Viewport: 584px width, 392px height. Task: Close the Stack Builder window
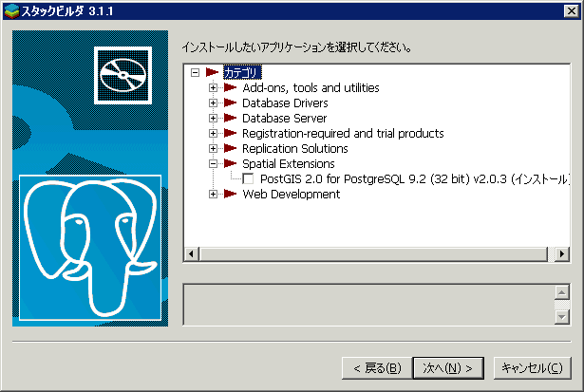572,10
